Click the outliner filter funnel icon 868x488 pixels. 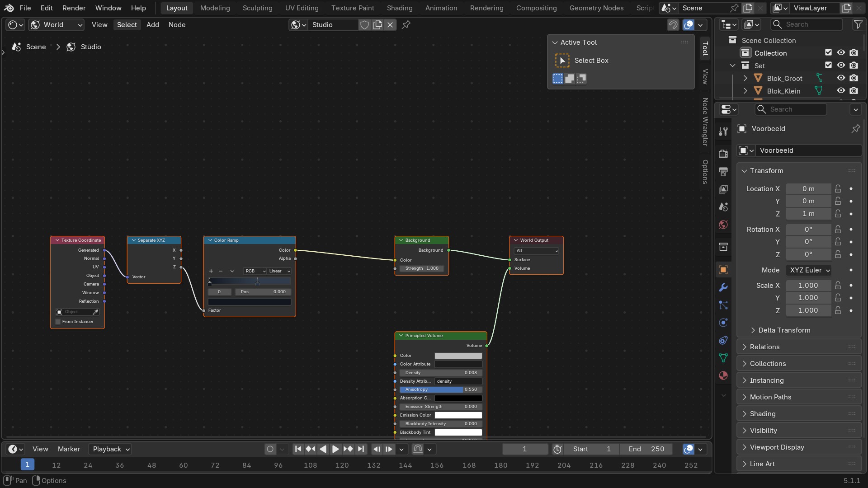coord(858,24)
